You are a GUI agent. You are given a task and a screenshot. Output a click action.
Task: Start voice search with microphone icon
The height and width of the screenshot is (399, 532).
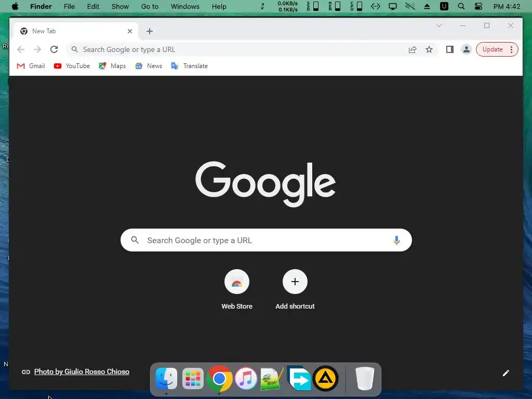click(396, 240)
